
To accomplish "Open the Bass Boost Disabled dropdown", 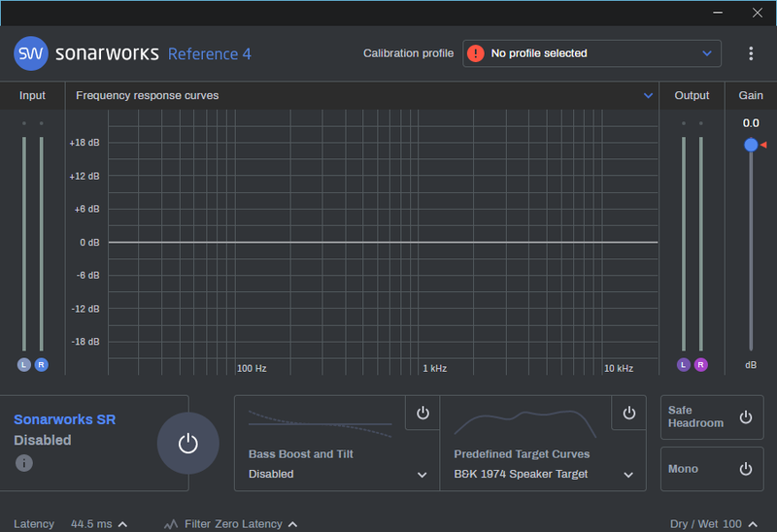I will 337,474.
